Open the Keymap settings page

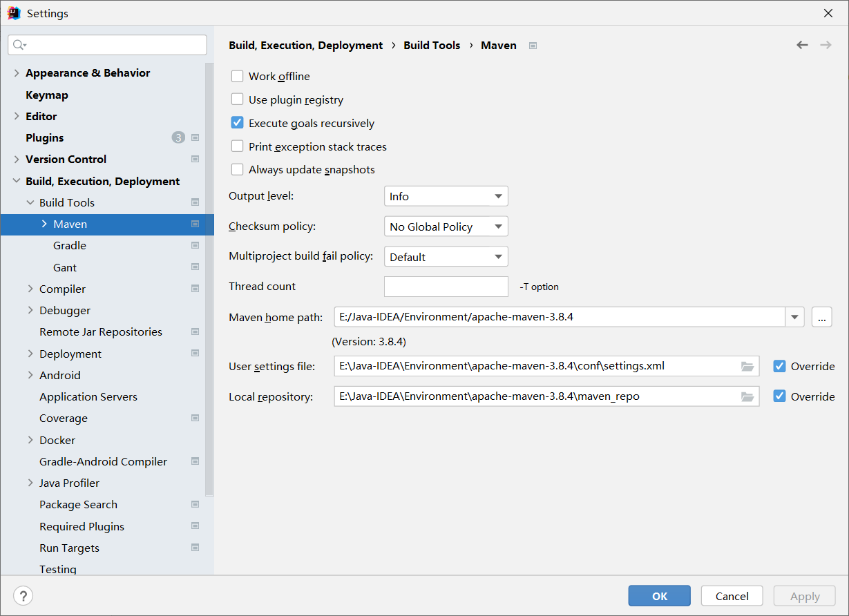(47, 95)
